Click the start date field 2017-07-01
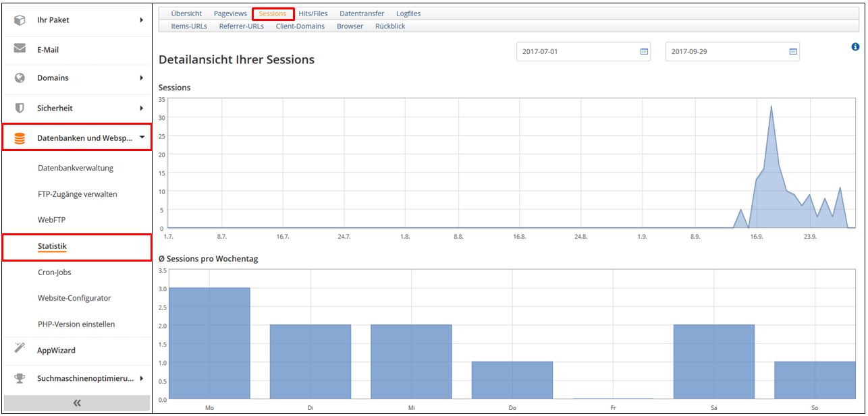The image size is (868, 416). [x=574, y=52]
